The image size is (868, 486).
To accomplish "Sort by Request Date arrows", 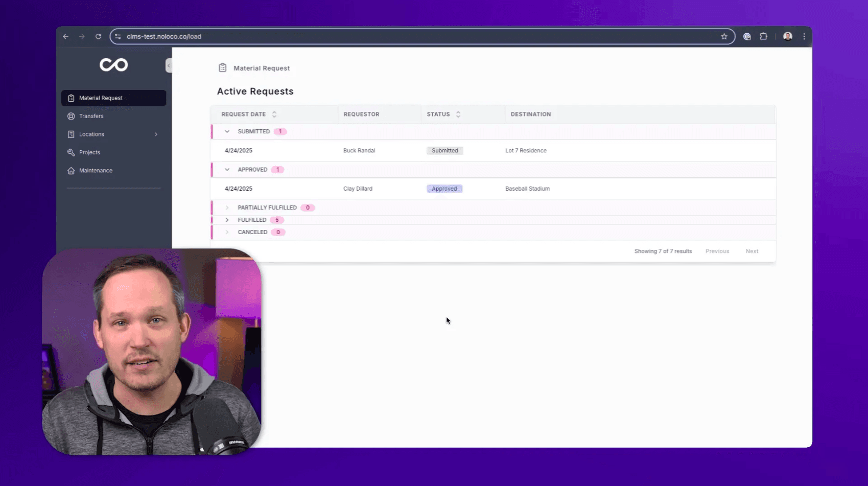I will pyautogui.click(x=274, y=114).
